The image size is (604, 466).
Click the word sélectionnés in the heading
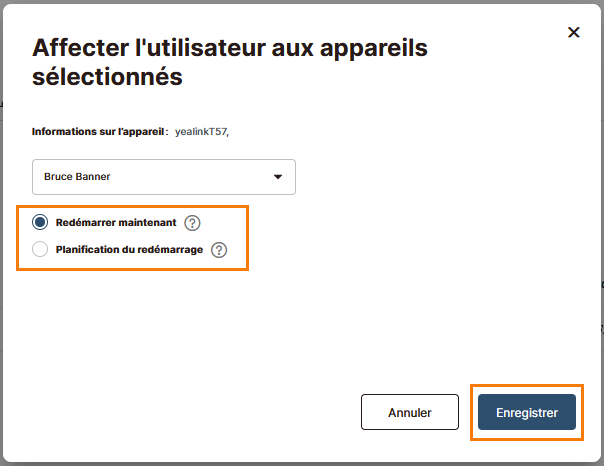tap(107, 76)
